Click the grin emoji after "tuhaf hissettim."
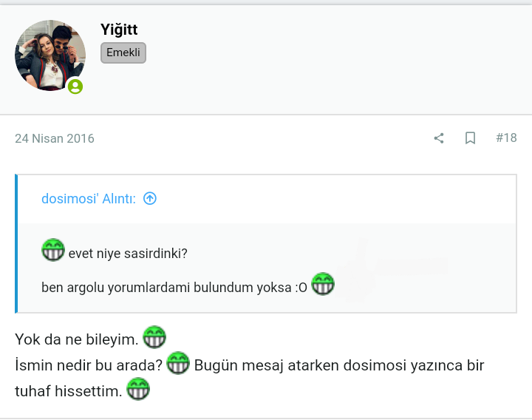Image resolution: width=532 pixels, height=420 pixels. coord(138,389)
